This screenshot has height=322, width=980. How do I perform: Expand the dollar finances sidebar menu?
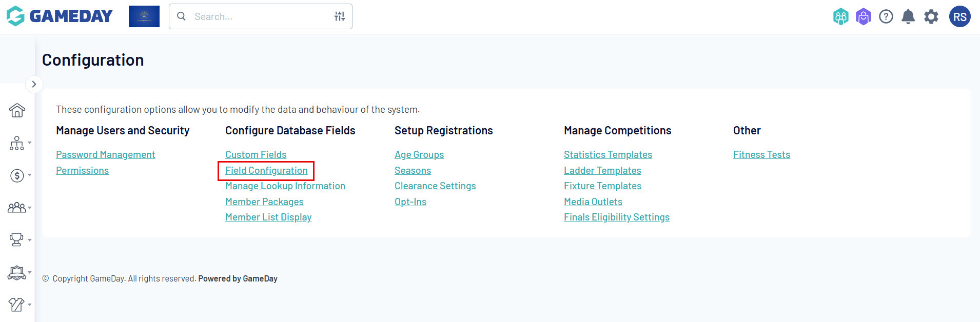click(x=17, y=176)
